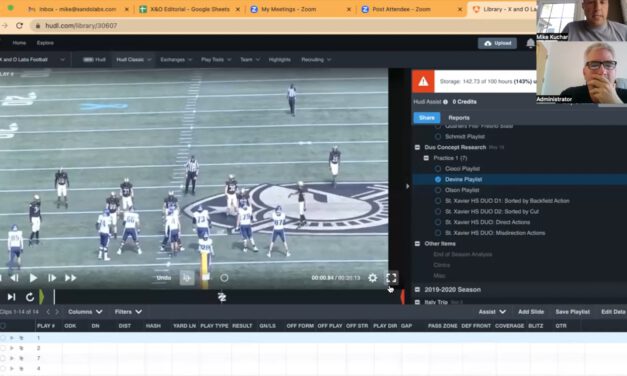Image resolution: width=627 pixels, height=376 pixels.
Task: Select the Schmidt Playlist radio button
Action: [438, 137]
